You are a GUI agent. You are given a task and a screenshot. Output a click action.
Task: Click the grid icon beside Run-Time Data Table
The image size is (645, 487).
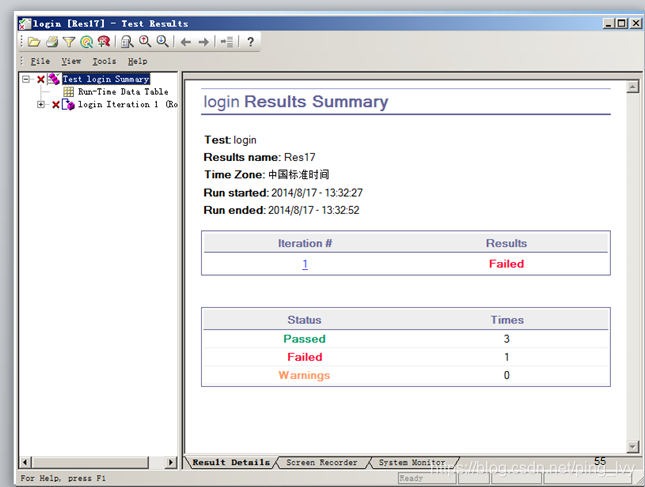pos(69,91)
